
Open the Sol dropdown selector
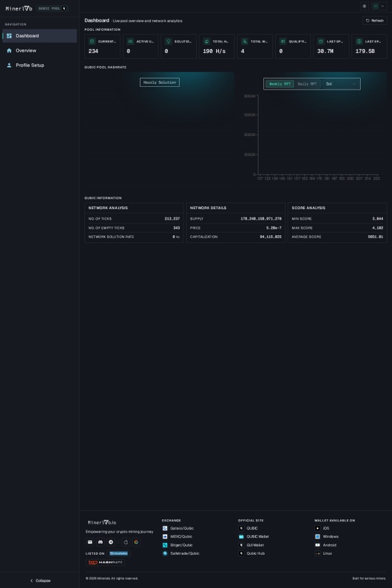(x=340, y=84)
